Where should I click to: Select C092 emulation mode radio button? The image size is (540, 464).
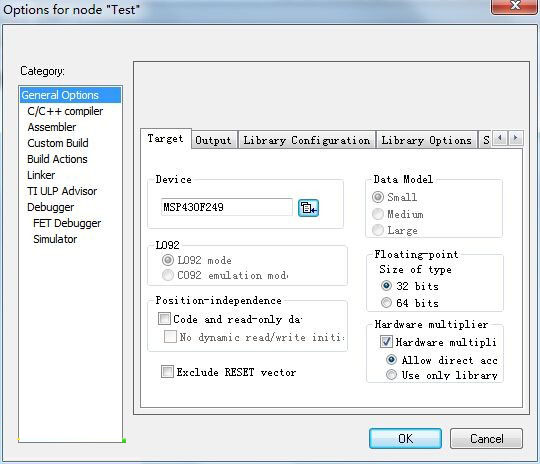coord(168,275)
